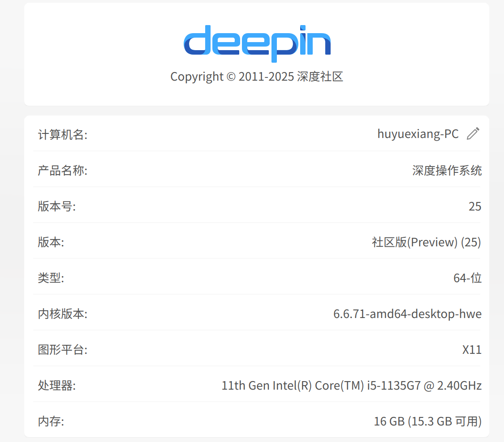The height and width of the screenshot is (442, 504).
Task: Select the kernel version 6.6.71-amd64-desktop-hwe
Action: pyautogui.click(x=407, y=314)
